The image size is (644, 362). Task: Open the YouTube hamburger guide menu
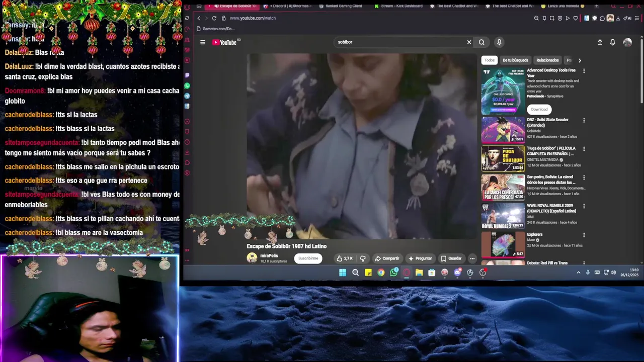pos(203,42)
